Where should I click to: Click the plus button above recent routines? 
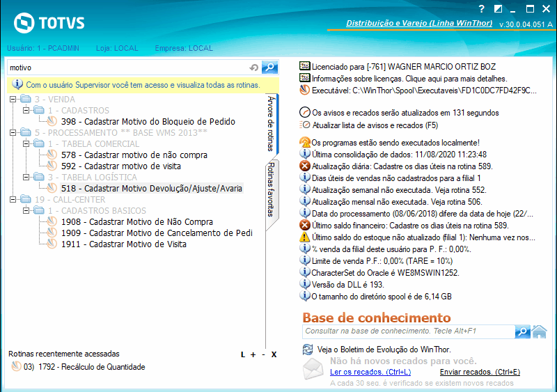[x=253, y=354]
